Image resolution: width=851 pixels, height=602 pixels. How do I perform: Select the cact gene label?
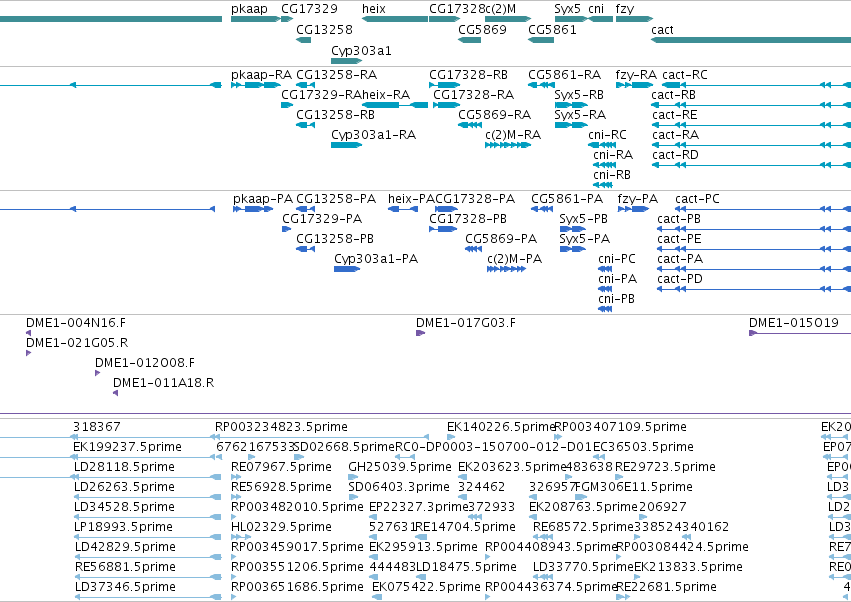click(x=662, y=29)
